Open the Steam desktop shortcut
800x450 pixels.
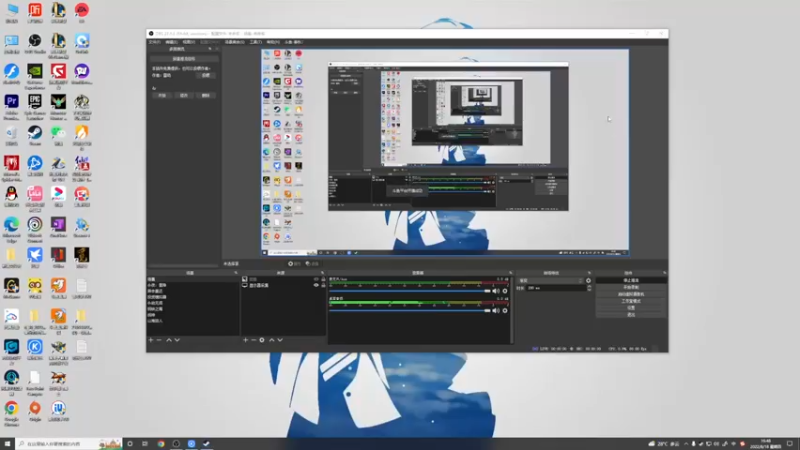35,136
